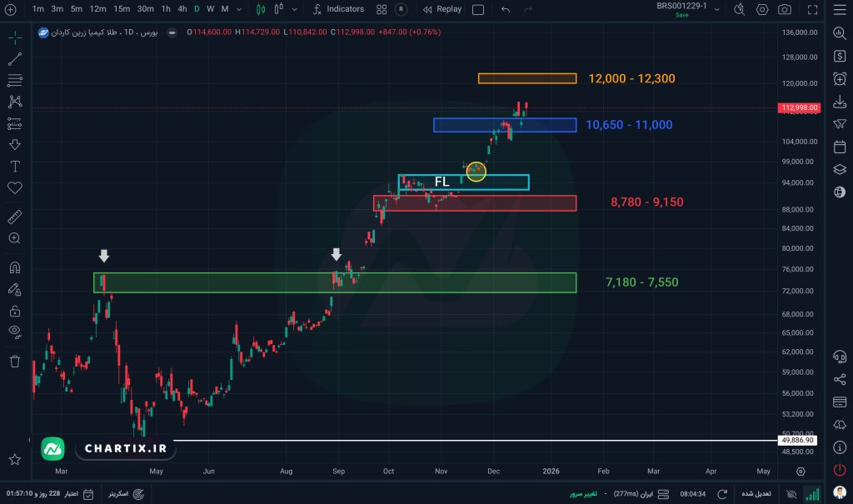Click the red 112,998.00 current price label
Screen dimensions: 853x504
tap(799, 108)
